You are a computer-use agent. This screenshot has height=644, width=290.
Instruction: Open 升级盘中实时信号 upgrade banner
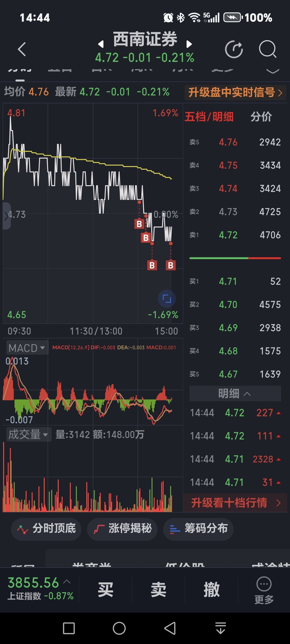(235, 93)
